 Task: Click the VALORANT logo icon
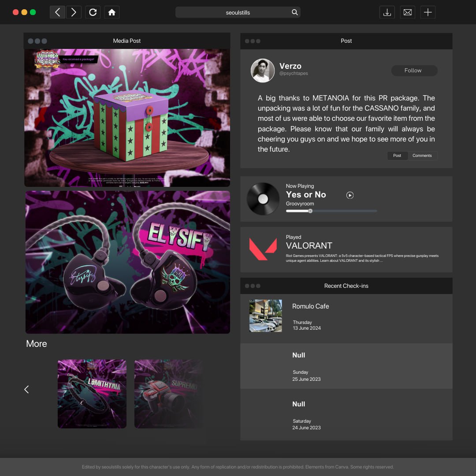click(x=263, y=249)
